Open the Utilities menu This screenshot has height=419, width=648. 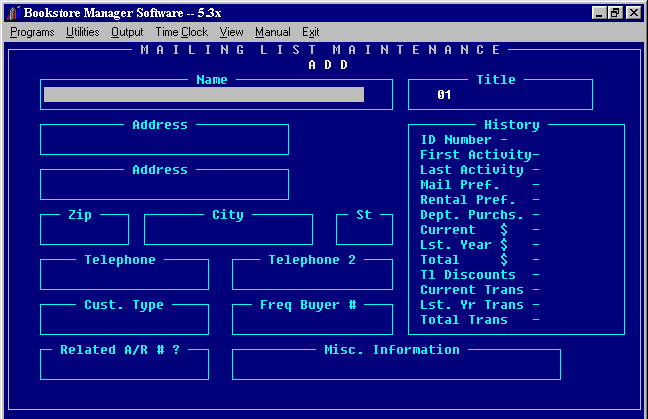[83, 32]
